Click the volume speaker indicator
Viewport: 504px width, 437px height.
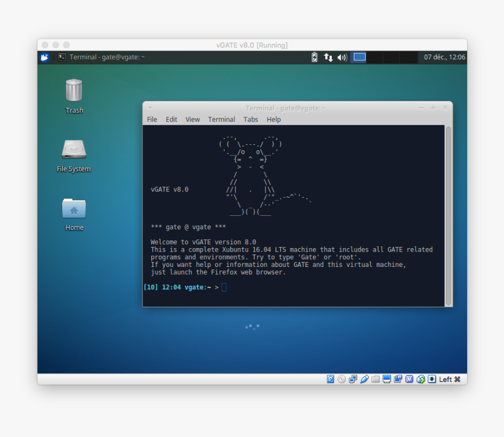342,57
